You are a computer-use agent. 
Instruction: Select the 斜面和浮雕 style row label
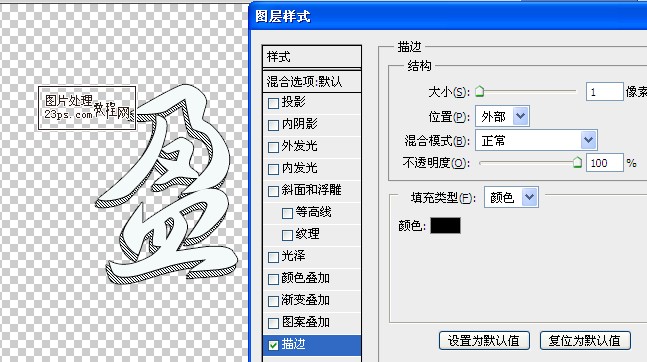tap(312, 190)
